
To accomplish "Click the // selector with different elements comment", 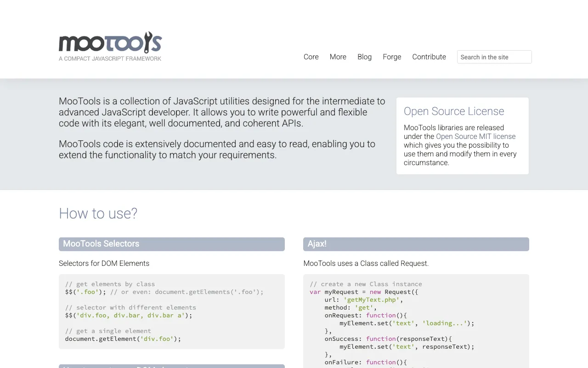I will (x=130, y=308).
